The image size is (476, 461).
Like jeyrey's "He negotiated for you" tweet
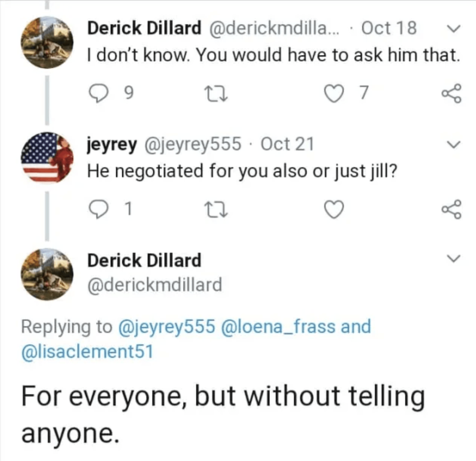334,209
